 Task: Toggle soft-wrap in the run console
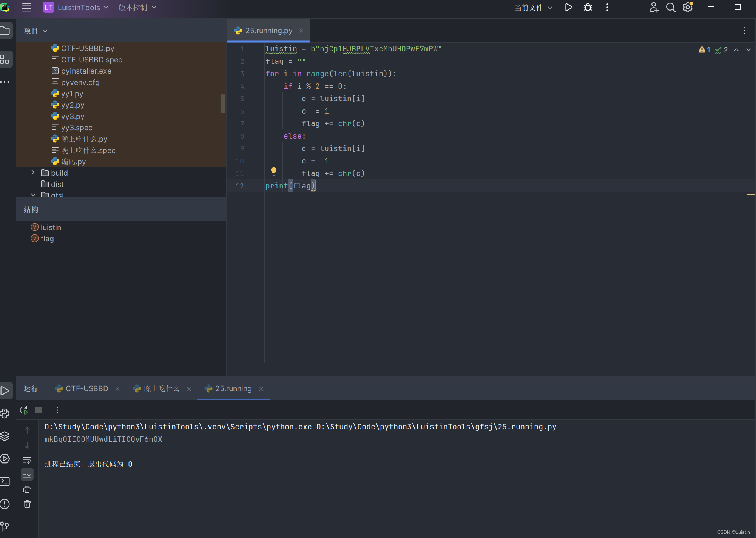pyautogui.click(x=27, y=460)
